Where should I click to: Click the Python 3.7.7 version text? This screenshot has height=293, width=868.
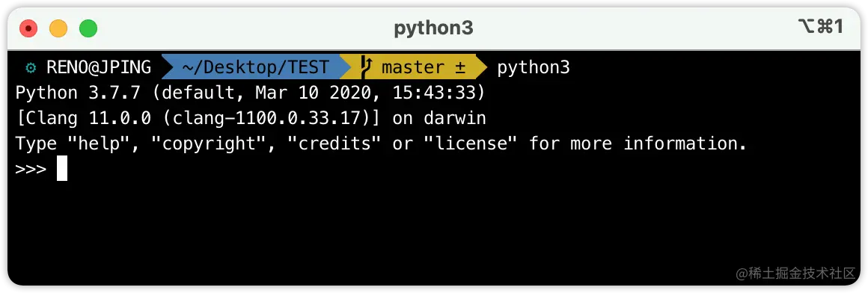click(x=78, y=93)
